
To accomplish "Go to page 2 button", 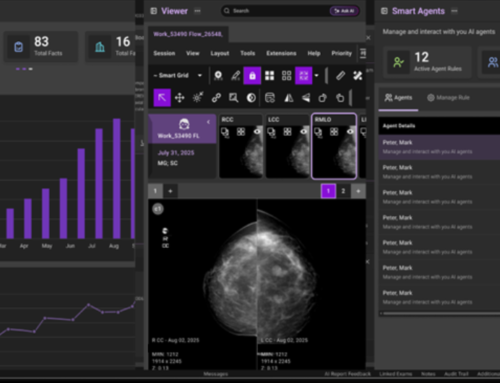I will coord(343,191).
